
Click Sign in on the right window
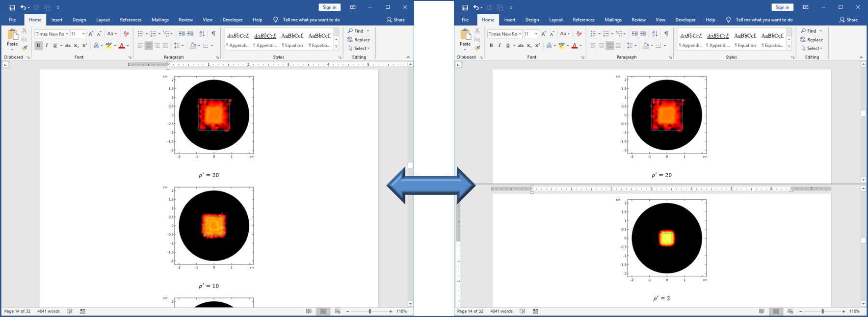pyautogui.click(x=783, y=7)
